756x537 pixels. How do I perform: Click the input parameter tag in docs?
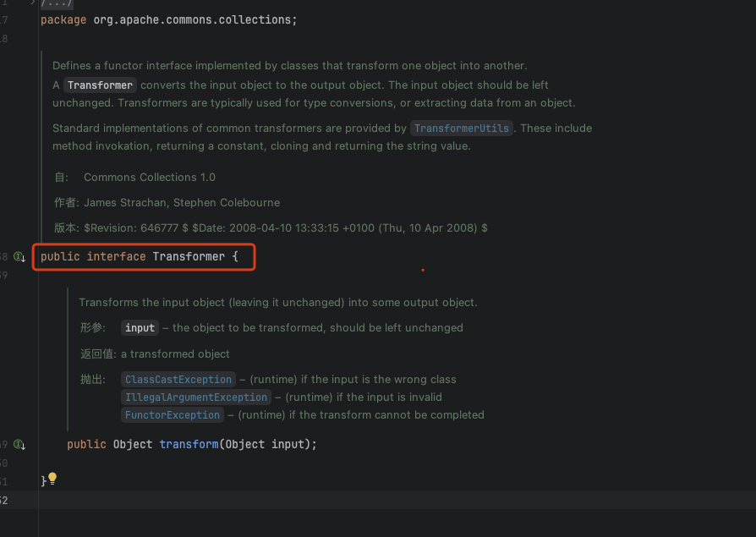140,328
